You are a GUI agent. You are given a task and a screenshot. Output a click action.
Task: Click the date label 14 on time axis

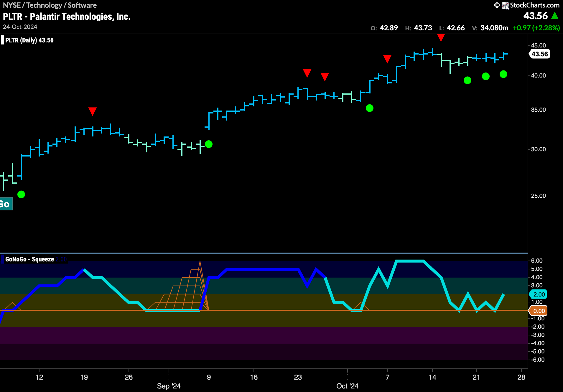click(432, 377)
